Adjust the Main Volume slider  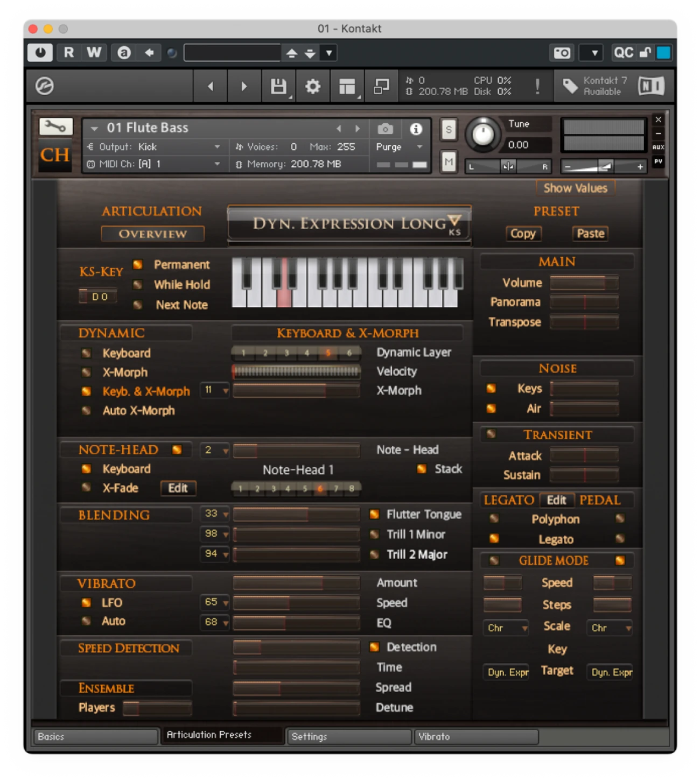[x=584, y=283]
